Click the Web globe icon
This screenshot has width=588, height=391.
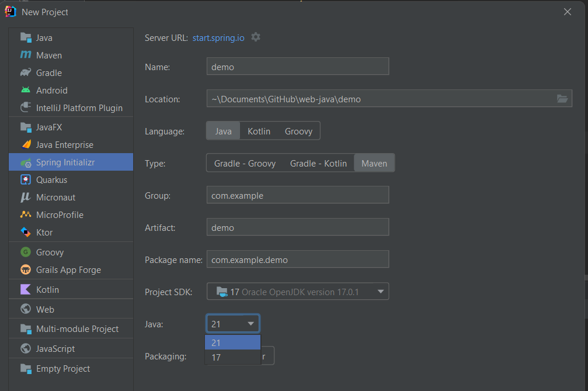26,309
